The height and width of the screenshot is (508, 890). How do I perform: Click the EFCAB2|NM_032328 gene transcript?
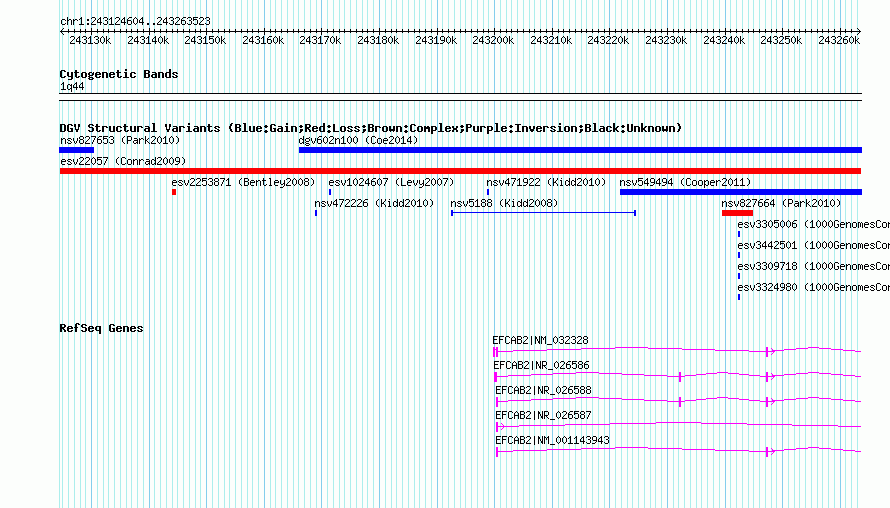pos(677,351)
